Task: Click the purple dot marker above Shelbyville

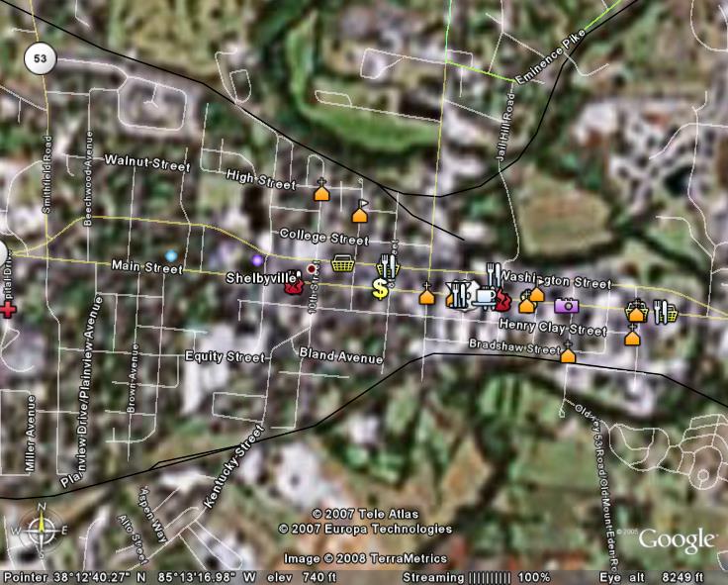Action: tap(257, 259)
